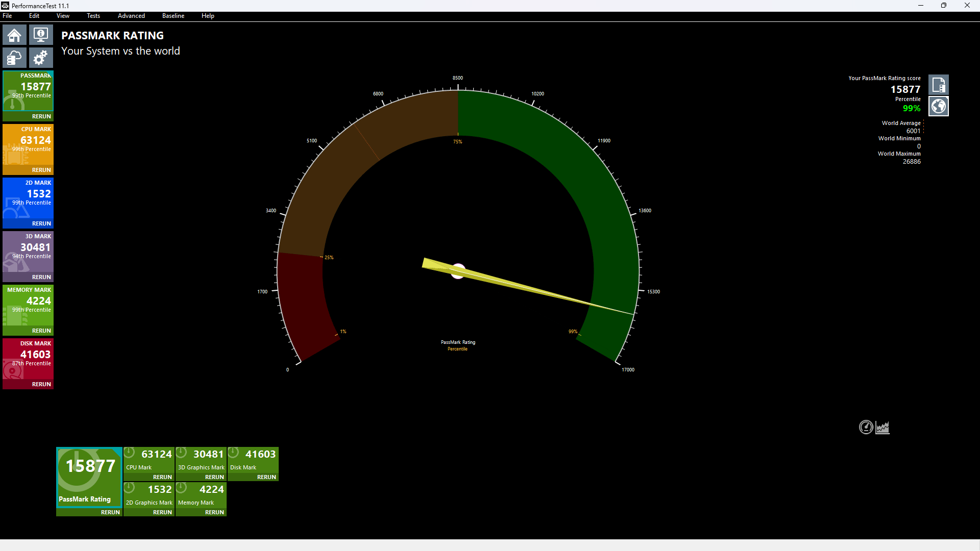
Task: Click the bottom CPU Mark 63124 tile
Action: coord(149,460)
